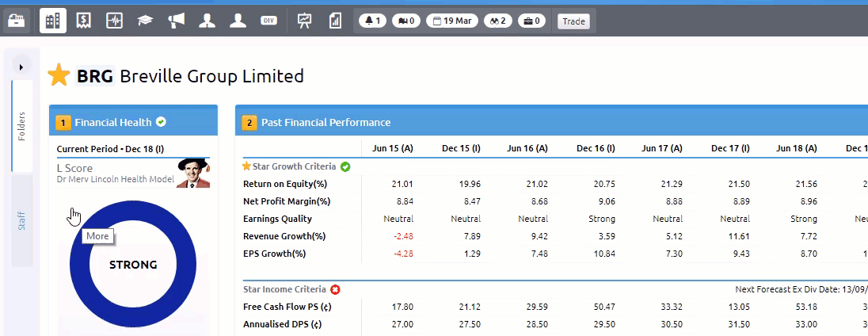
Task: Click the green check beside Financial Health
Action: click(x=161, y=122)
